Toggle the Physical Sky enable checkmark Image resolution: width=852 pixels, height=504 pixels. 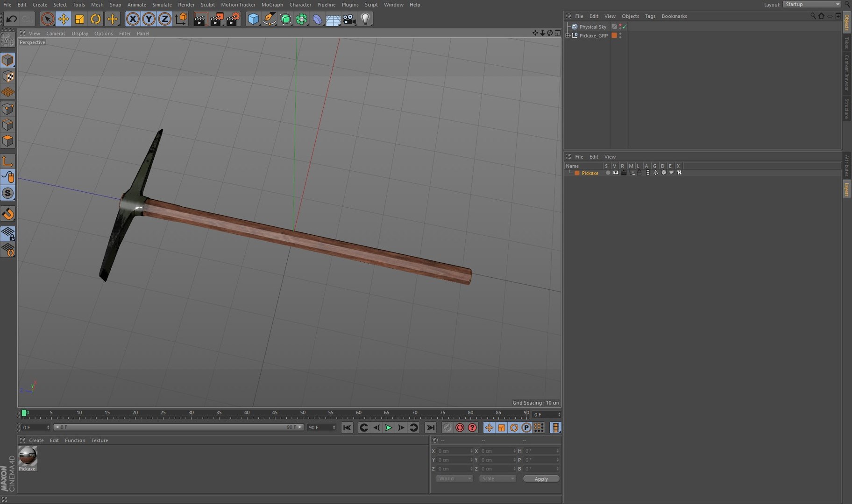pos(625,27)
